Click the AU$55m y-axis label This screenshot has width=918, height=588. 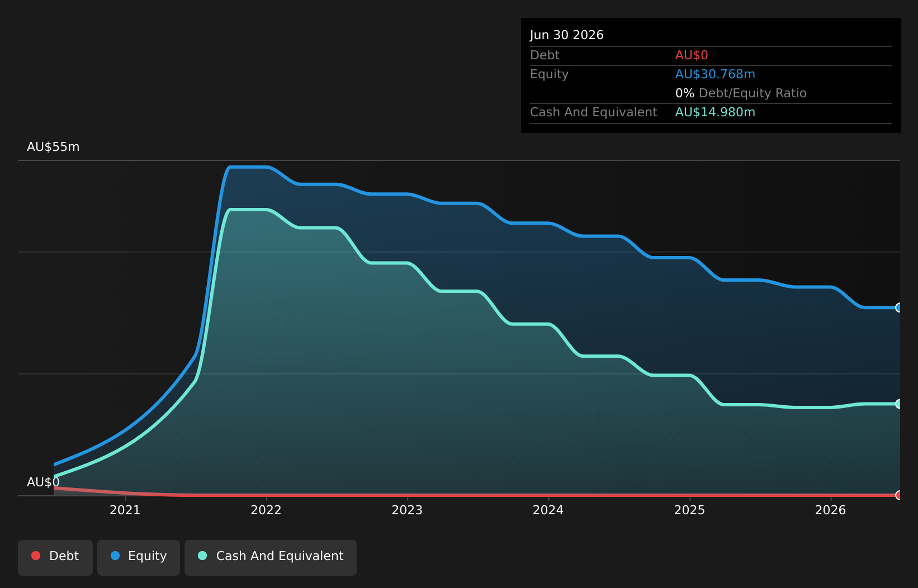click(x=53, y=147)
